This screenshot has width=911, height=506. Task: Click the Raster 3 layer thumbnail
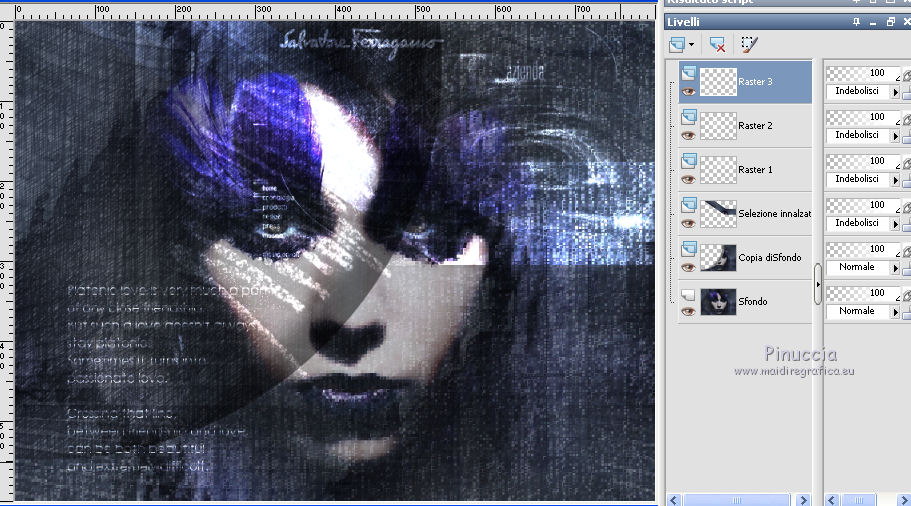point(718,82)
